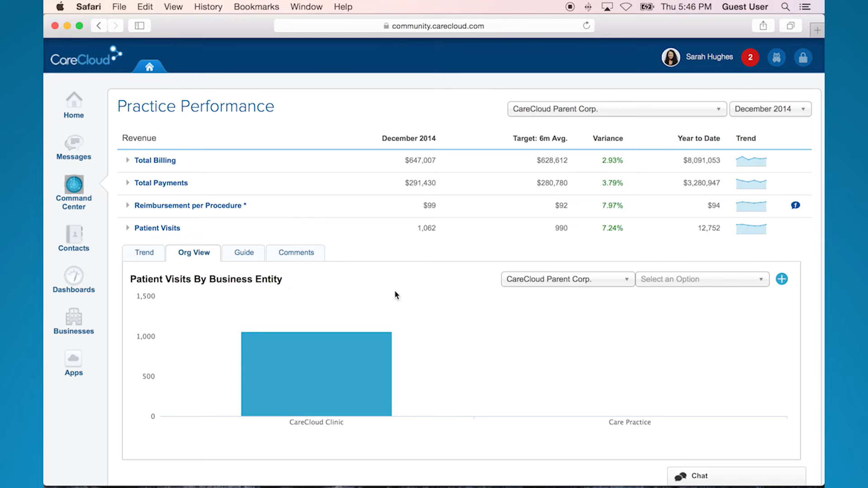Open the December 2014 period dropdown
868x488 pixels.
[x=770, y=109]
